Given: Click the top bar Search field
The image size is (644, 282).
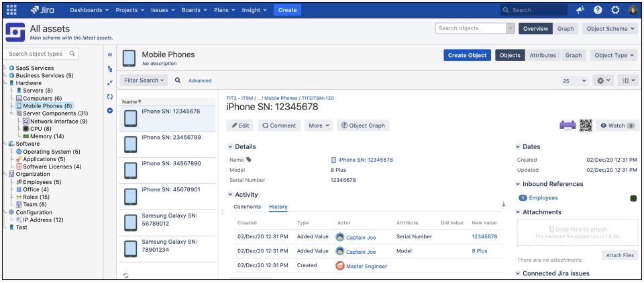Looking at the screenshot, I should click(533, 10).
